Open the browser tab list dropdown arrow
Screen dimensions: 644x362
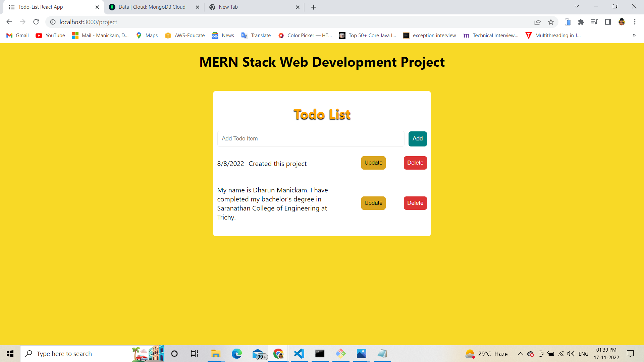click(x=577, y=6)
